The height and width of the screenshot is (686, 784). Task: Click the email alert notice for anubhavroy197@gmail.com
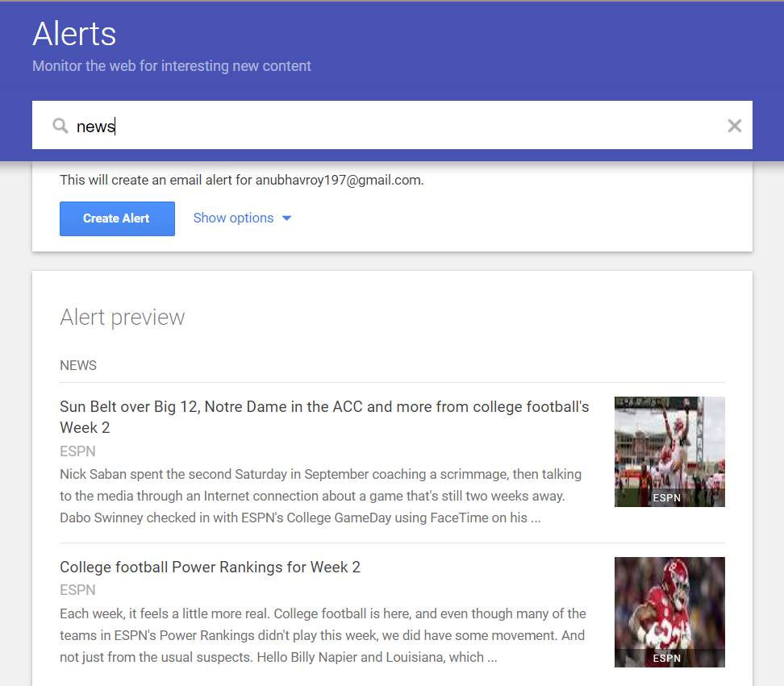[241, 180]
